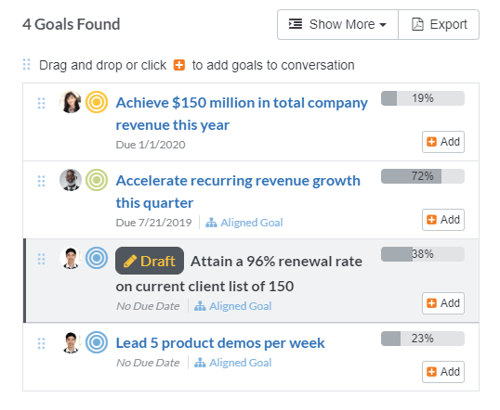The image size is (500, 410).
Task: Click owner avatar on product demos goal
Action: tap(70, 342)
